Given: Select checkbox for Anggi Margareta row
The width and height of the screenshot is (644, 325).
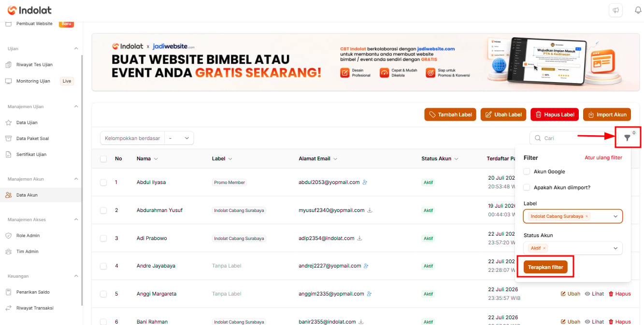Looking at the screenshot, I should [103, 294].
